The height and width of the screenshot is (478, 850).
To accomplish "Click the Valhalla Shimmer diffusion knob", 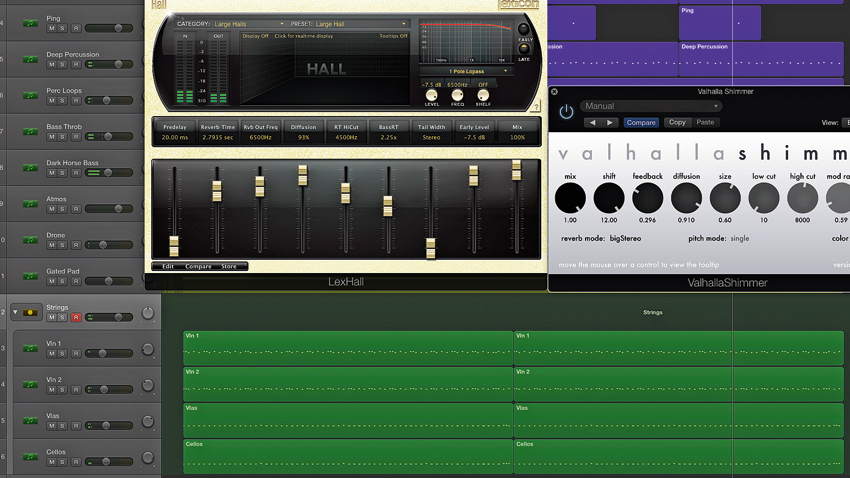I will (x=686, y=197).
